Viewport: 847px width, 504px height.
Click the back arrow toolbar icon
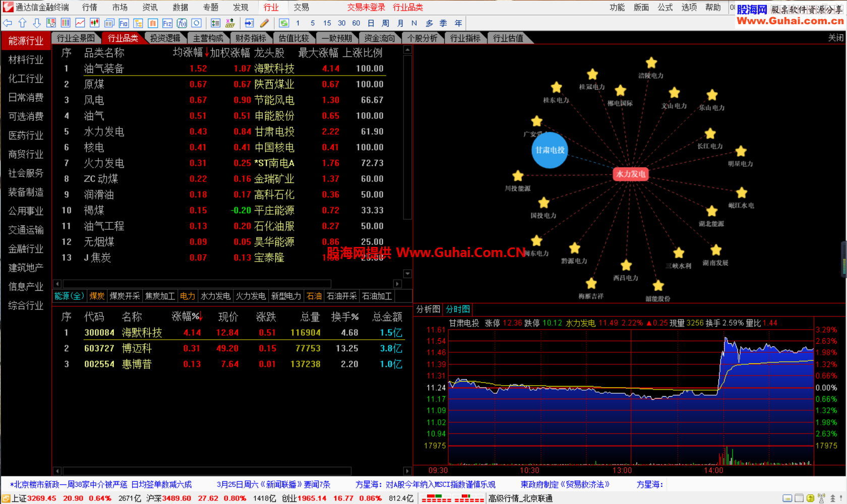coord(8,23)
